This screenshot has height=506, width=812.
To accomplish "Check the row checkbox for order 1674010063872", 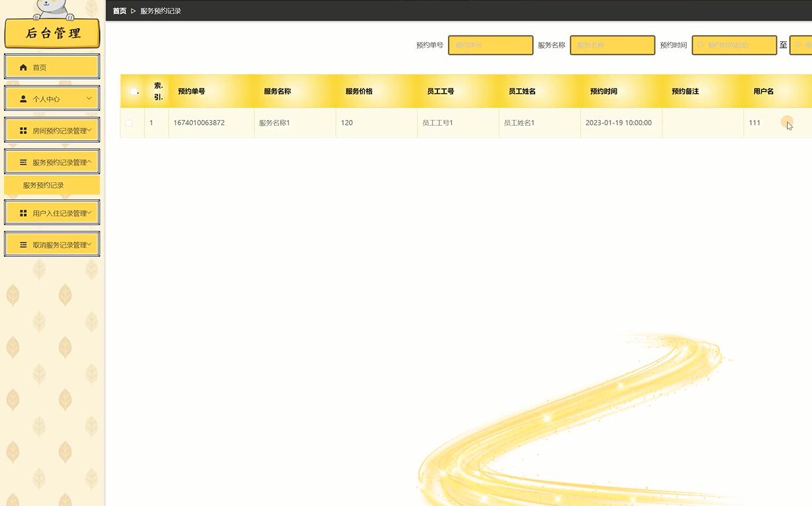I will coord(129,123).
